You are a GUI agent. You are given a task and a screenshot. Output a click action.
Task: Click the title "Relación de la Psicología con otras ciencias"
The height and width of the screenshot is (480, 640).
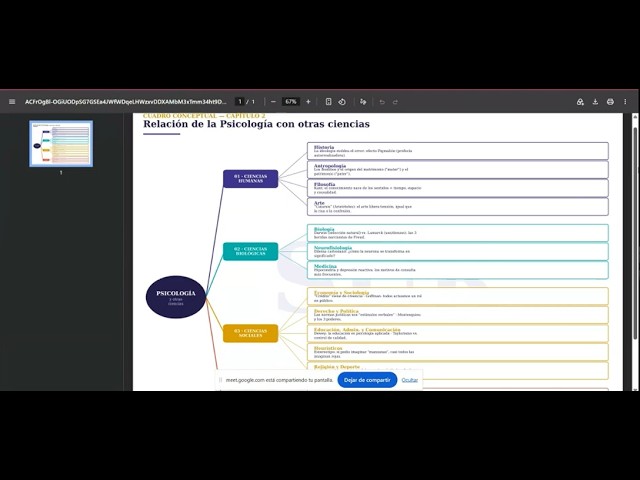click(256, 124)
